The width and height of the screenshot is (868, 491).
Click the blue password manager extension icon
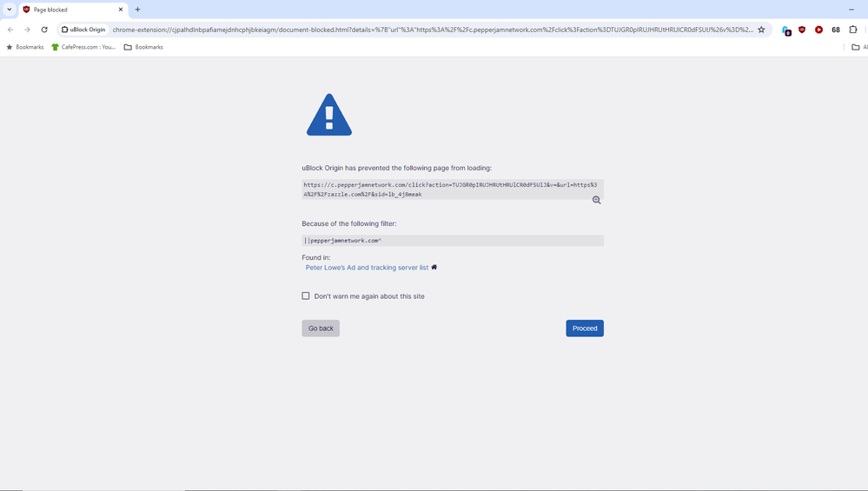786,30
